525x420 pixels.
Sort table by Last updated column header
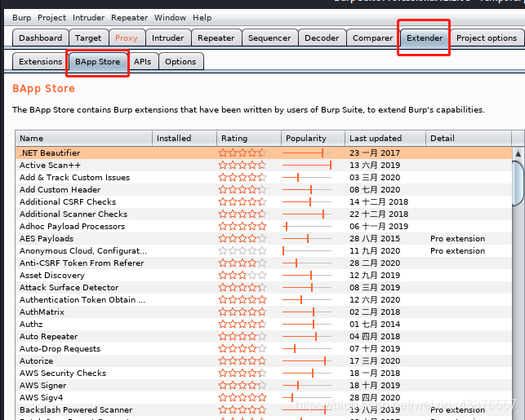385,138
